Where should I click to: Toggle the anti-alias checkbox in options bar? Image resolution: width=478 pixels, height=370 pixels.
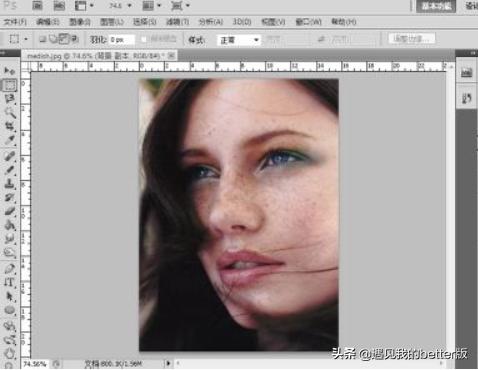pos(144,39)
